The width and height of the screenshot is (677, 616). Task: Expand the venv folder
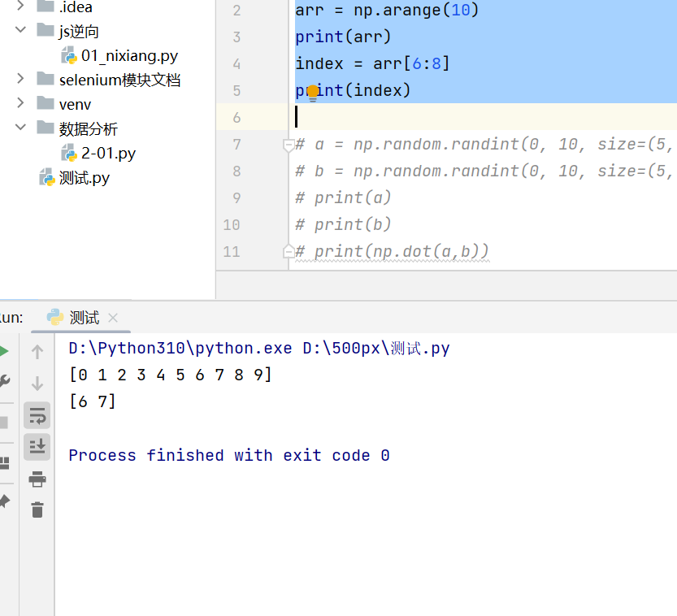pyautogui.click(x=20, y=102)
